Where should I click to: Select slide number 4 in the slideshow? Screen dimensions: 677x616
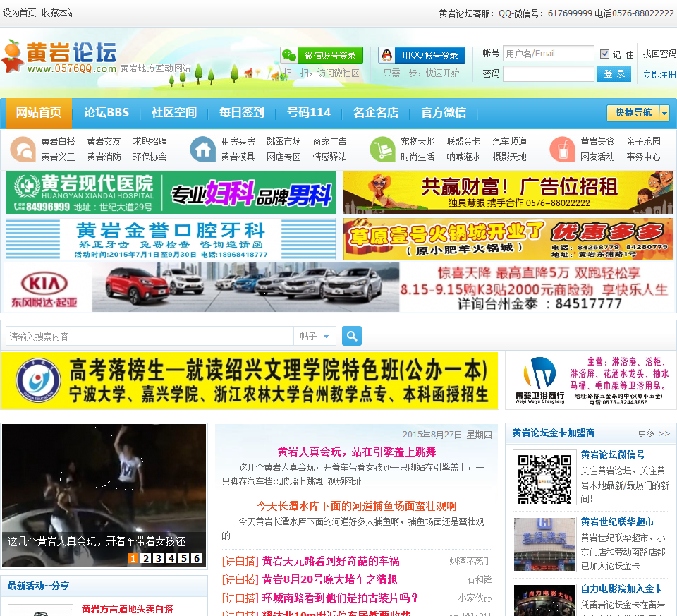tap(171, 558)
